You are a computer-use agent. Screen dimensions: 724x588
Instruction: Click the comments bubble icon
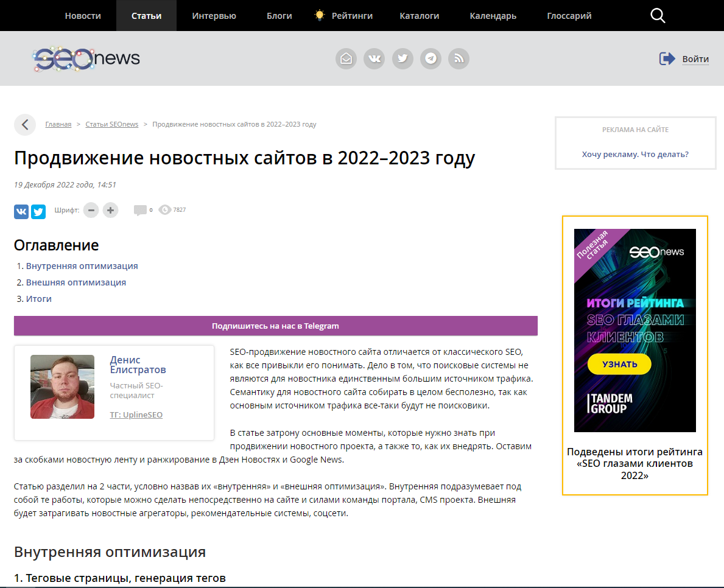[x=140, y=210]
